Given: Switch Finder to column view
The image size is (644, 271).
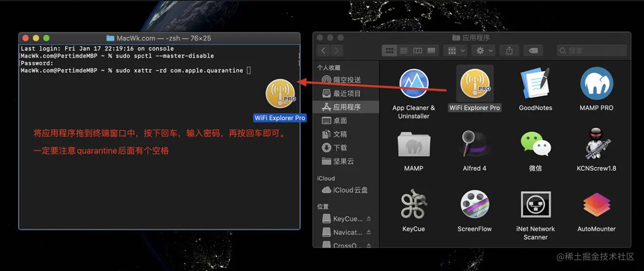Looking at the screenshot, I should tap(417, 50).
